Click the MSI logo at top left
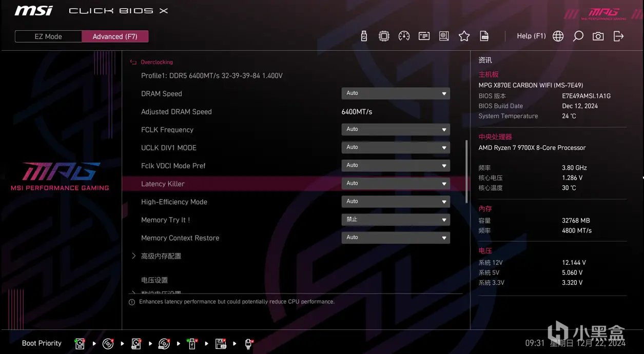Viewport: 644px width, 354px height. tap(33, 11)
